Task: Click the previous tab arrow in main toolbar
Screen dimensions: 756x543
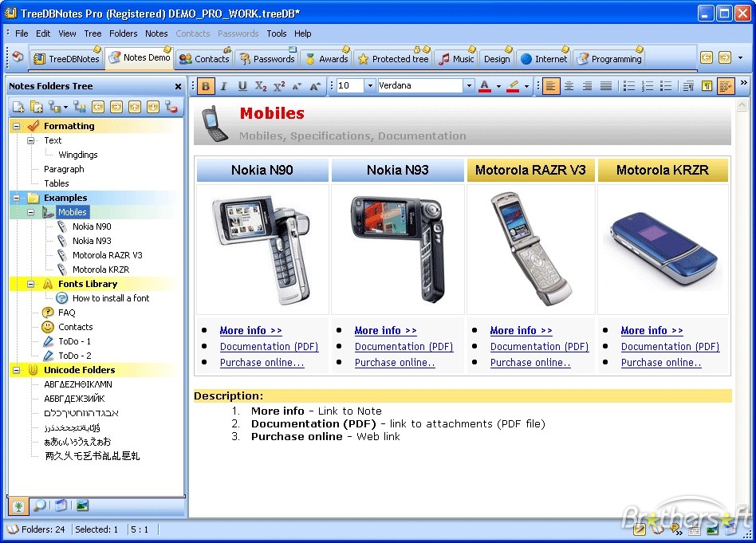Action: [707, 57]
